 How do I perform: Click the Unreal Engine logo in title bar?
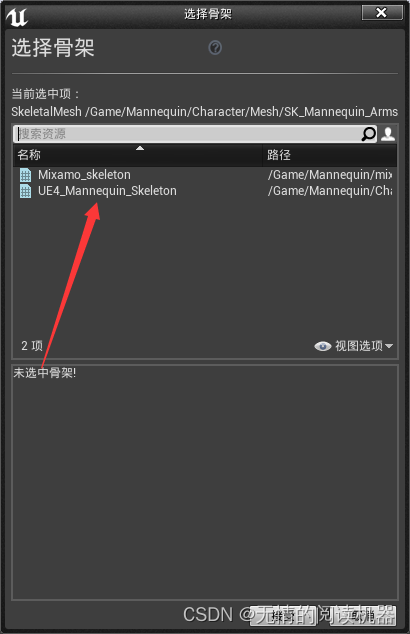17,17
